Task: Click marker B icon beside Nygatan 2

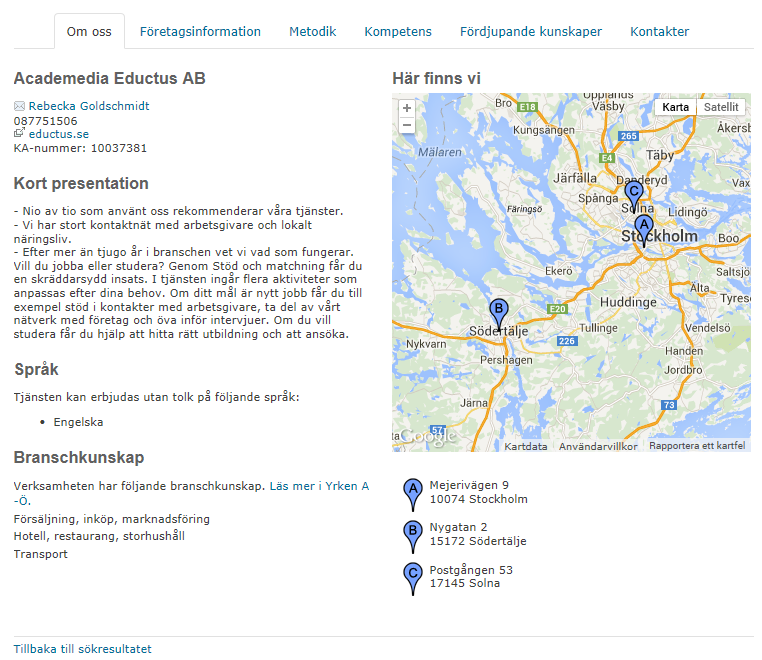Action: point(413,537)
